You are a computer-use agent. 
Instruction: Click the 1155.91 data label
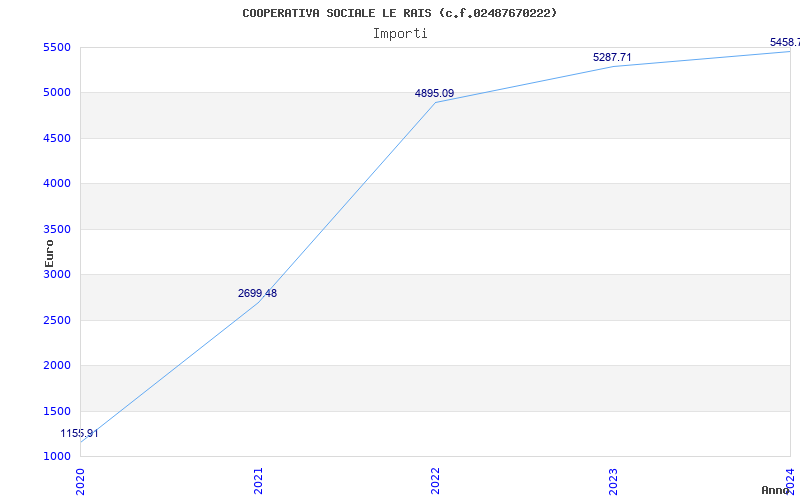coord(80,434)
